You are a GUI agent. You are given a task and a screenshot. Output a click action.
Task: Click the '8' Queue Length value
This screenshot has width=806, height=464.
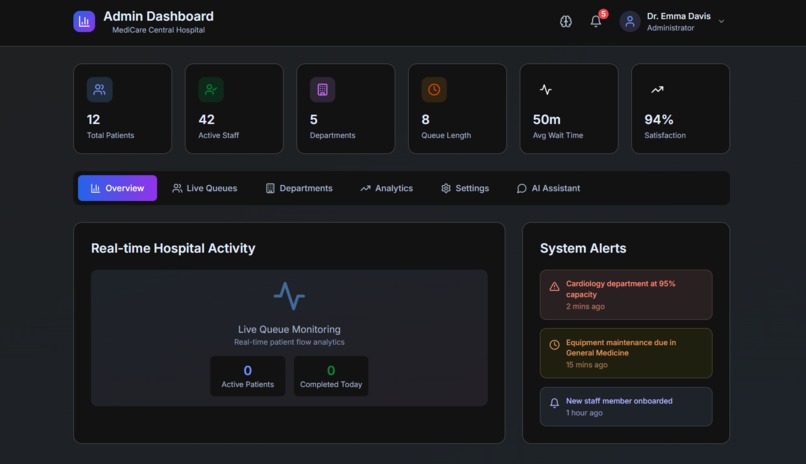point(425,120)
